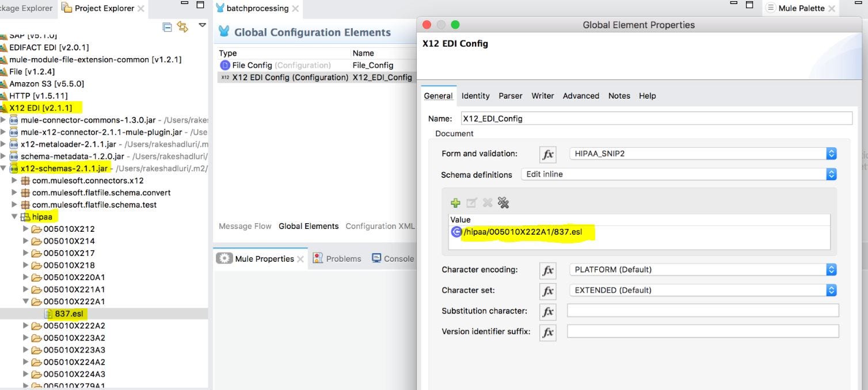
Task: Collapse the 005010X222A1 folder
Action: (x=25, y=301)
